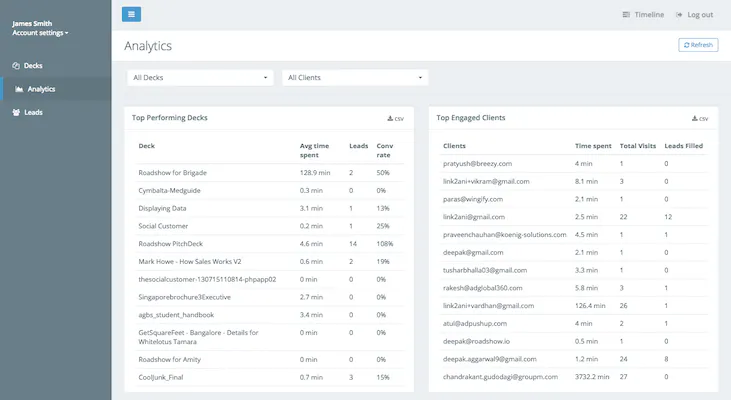Click the 3732.2 min time spent value

click(x=592, y=377)
